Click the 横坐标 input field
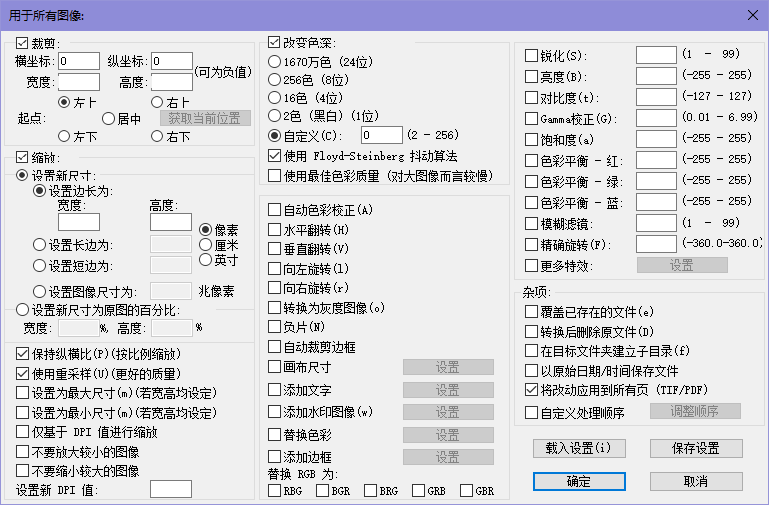 coord(79,62)
